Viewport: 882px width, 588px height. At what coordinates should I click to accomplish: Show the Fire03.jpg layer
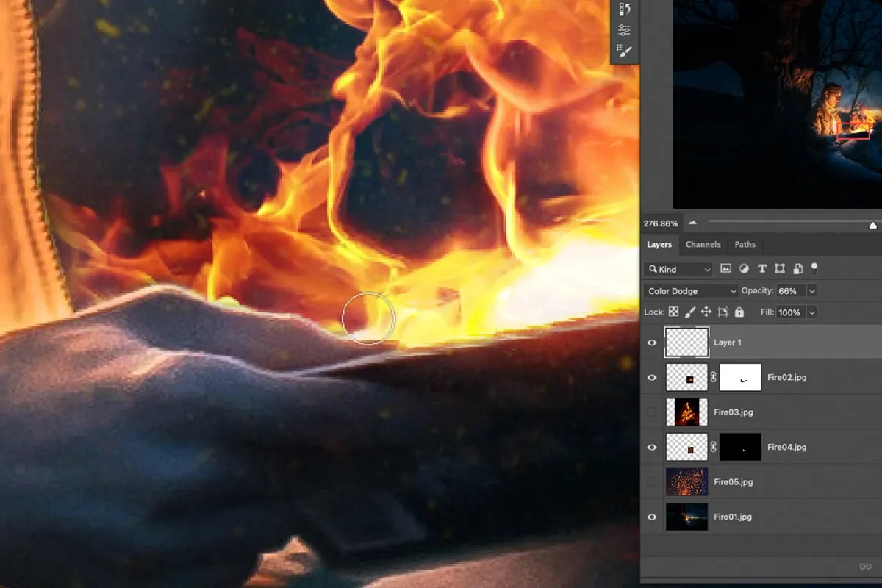652,412
